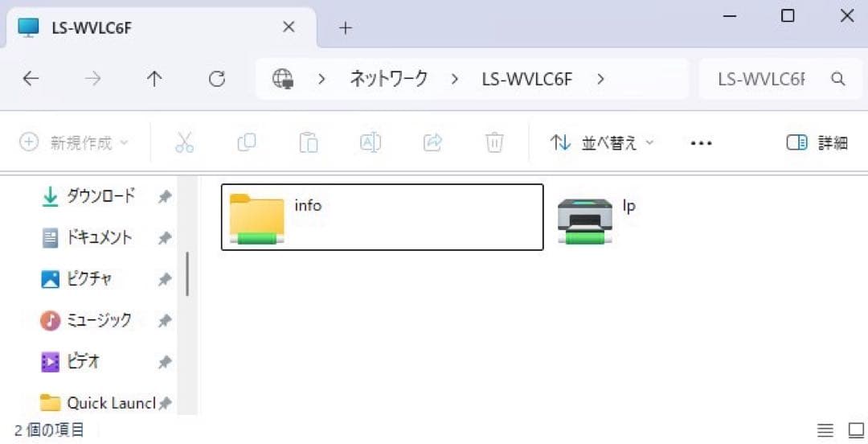Viewport: 868px width, 444px height.
Task: Unpin ビデオ pin icon
Action: (x=165, y=362)
